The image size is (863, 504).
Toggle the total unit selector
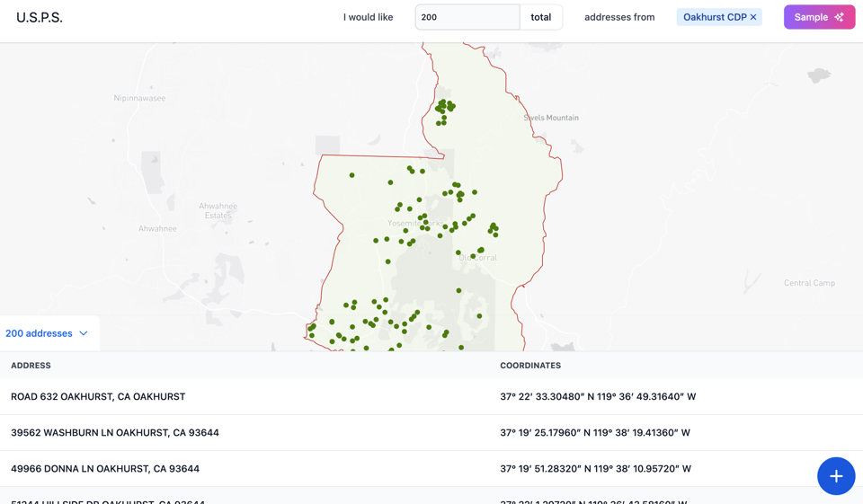coord(540,17)
